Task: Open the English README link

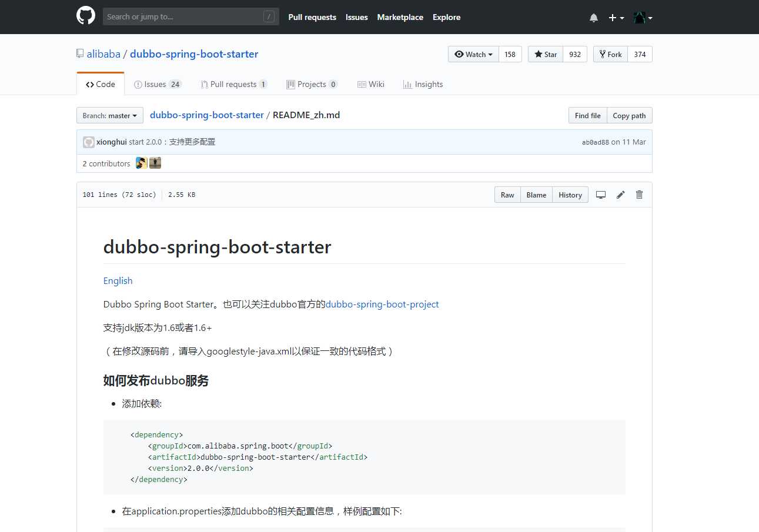Action: (118, 280)
